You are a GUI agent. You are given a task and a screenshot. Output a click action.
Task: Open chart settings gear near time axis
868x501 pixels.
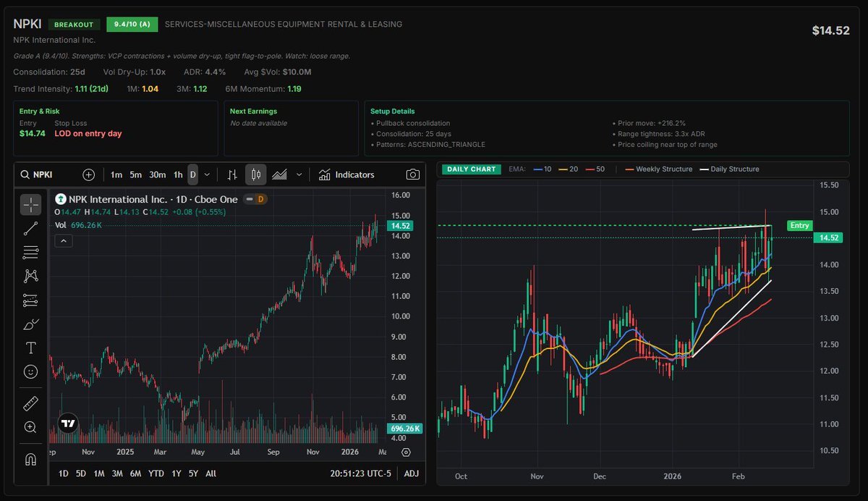[406, 452]
